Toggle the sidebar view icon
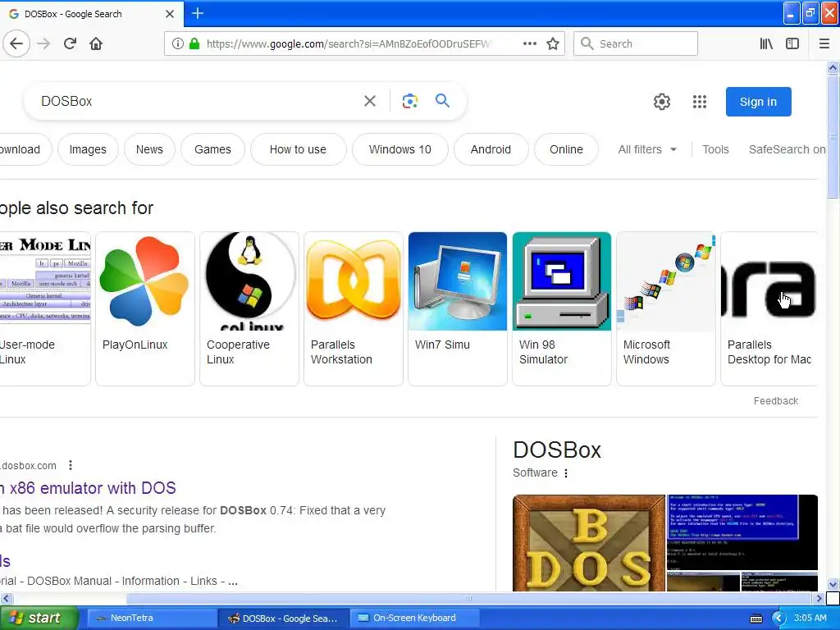Viewport: 840px width, 630px height. click(792, 43)
